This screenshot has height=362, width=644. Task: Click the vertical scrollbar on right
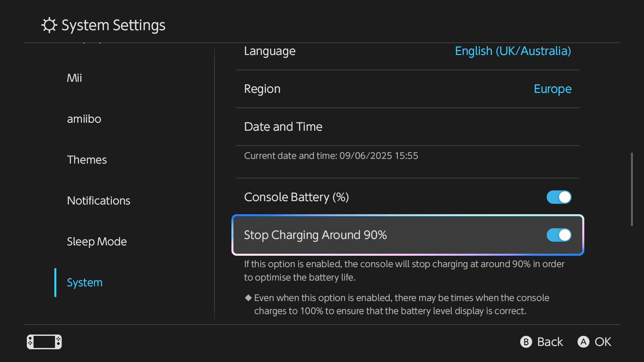click(x=632, y=189)
